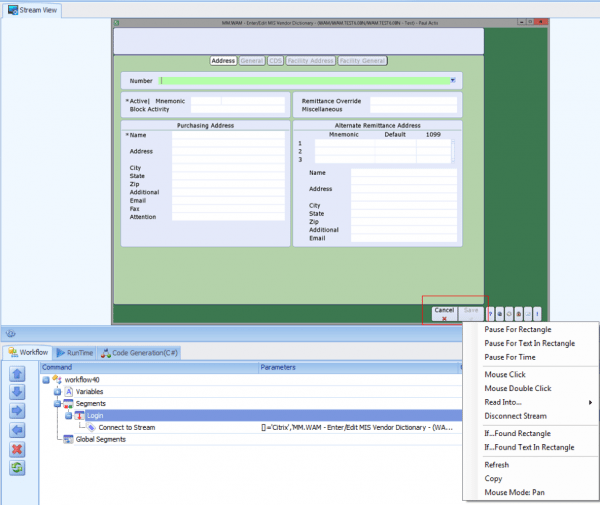This screenshot has width=600, height=505.
Task: Click the move right arrow button
Action: 16,411
